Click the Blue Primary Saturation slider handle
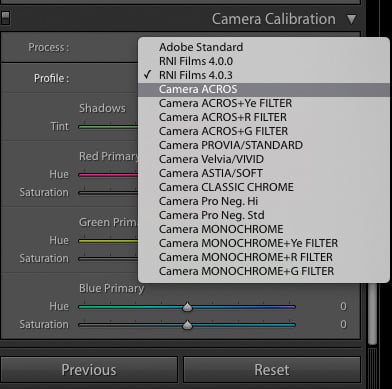This screenshot has height=389, width=392. [x=187, y=325]
